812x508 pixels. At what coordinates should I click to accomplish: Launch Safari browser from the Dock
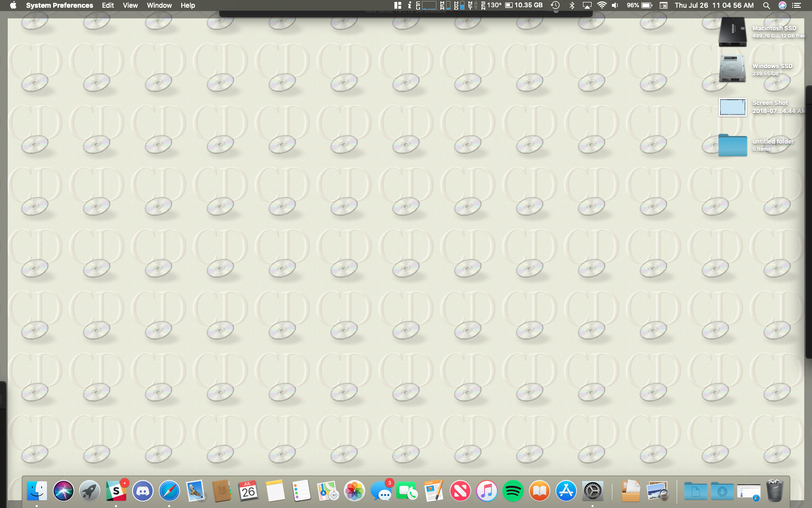(169, 491)
